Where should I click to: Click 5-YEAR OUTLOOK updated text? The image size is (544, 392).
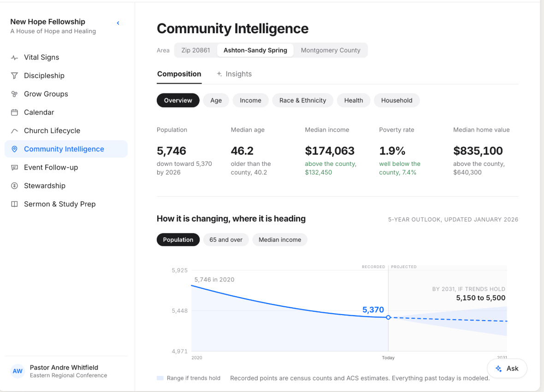(453, 219)
